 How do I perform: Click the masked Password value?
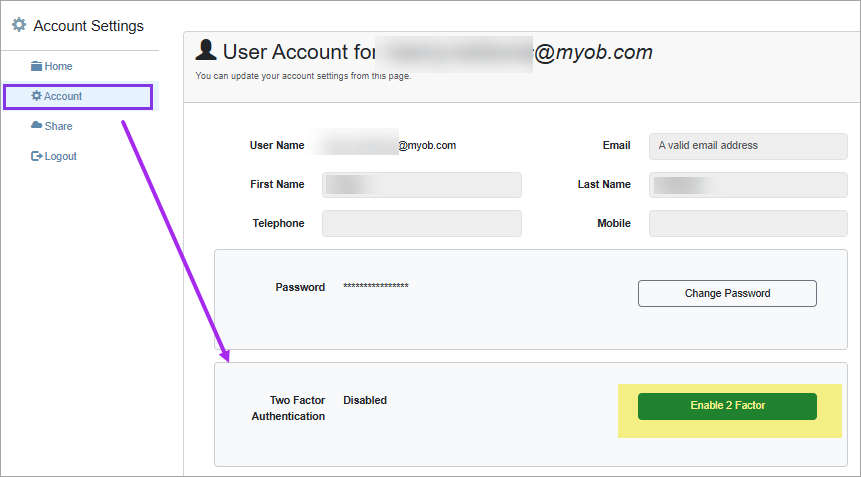376,286
